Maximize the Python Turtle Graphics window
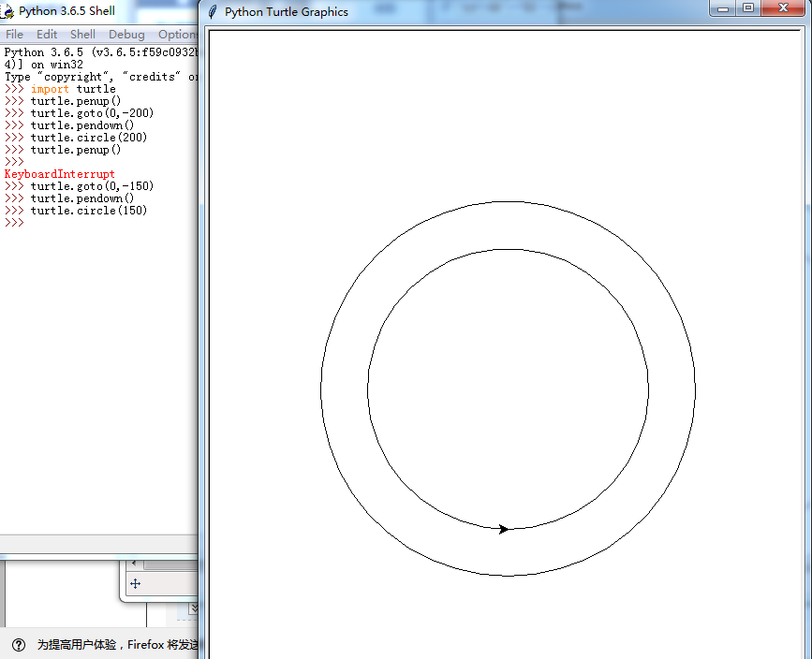 747,8
